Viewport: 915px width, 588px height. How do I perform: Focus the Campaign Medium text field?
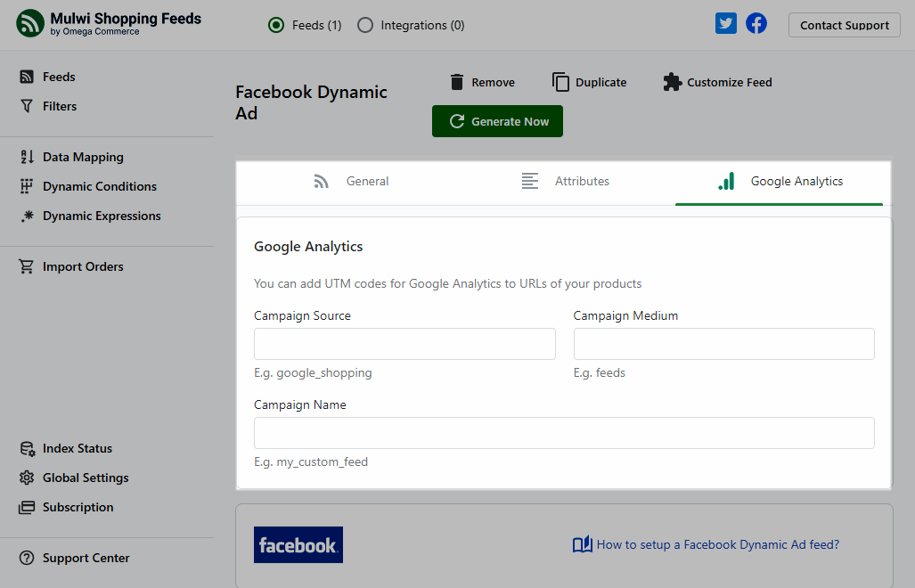tap(723, 344)
